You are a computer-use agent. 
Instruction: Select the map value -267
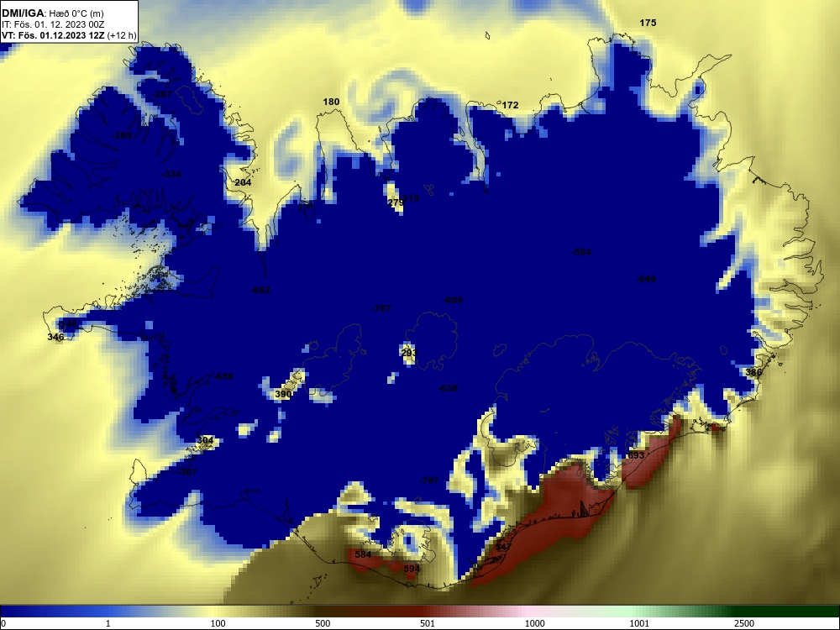pyautogui.click(x=162, y=94)
